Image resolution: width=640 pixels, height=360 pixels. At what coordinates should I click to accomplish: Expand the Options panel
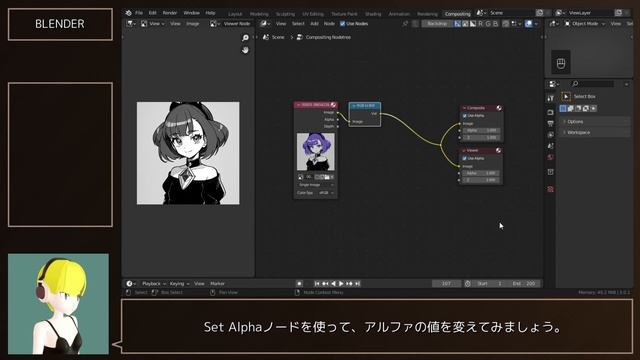coord(595,122)
